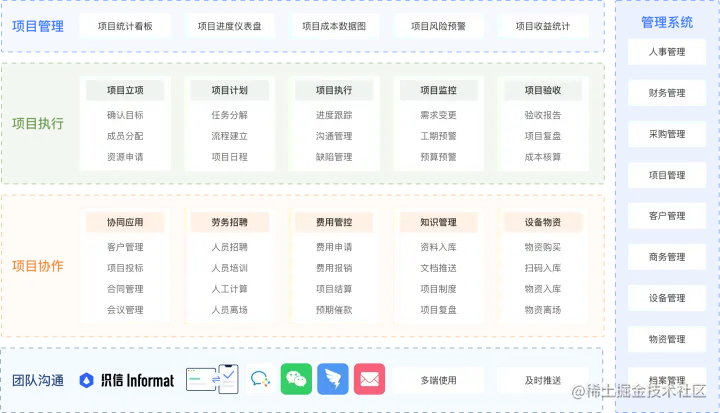
Task: Click the 织信 Informat hexagon logo icon
Action: (x=86, y=380)
